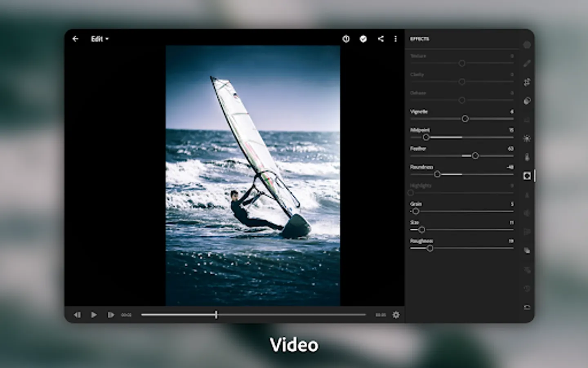Step forward one frame

pyautogui.click(x=111, y=315)
